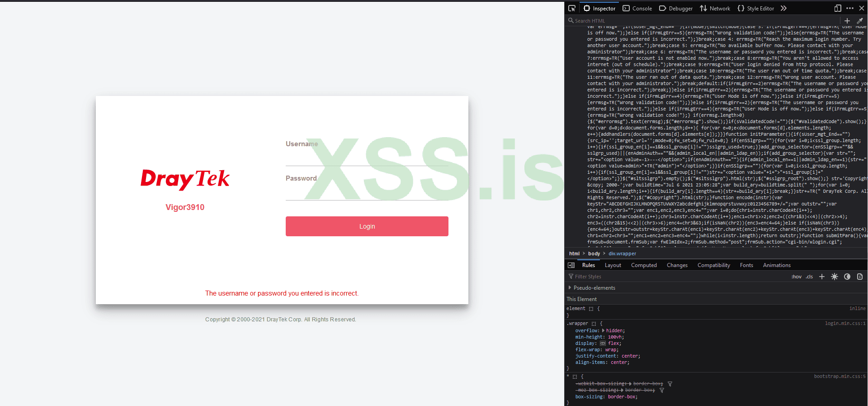The image size is (868, 406).
Task: Open the Layout tab
Action: click(x=613, y=265)
